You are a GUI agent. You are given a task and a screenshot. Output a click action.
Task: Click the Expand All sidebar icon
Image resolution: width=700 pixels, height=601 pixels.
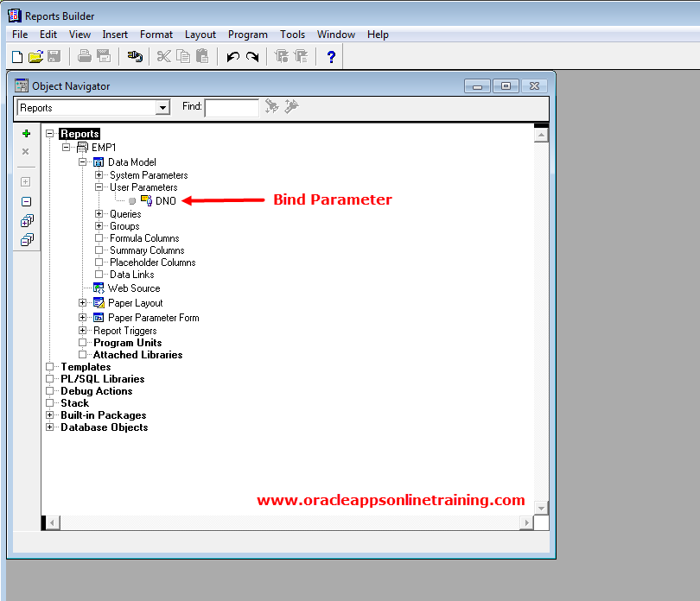coord(27,220)
